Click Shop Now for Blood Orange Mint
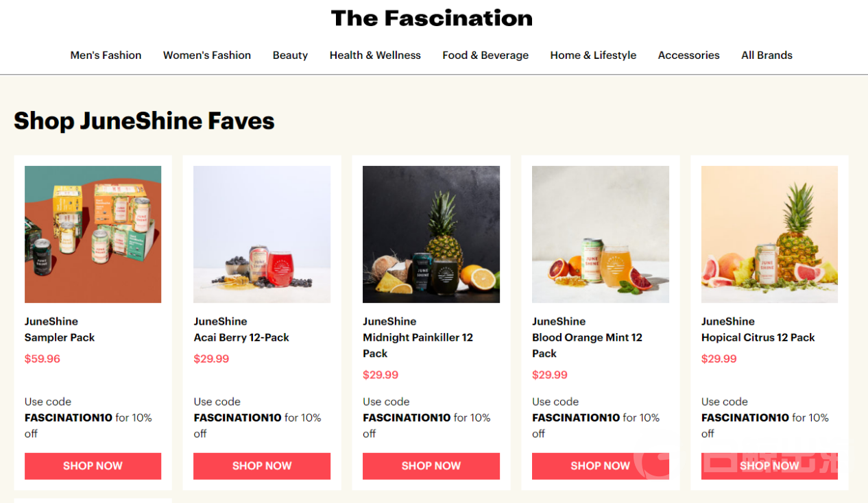The height and width of the screenshot is (503, 868). [x=601, y=466]
